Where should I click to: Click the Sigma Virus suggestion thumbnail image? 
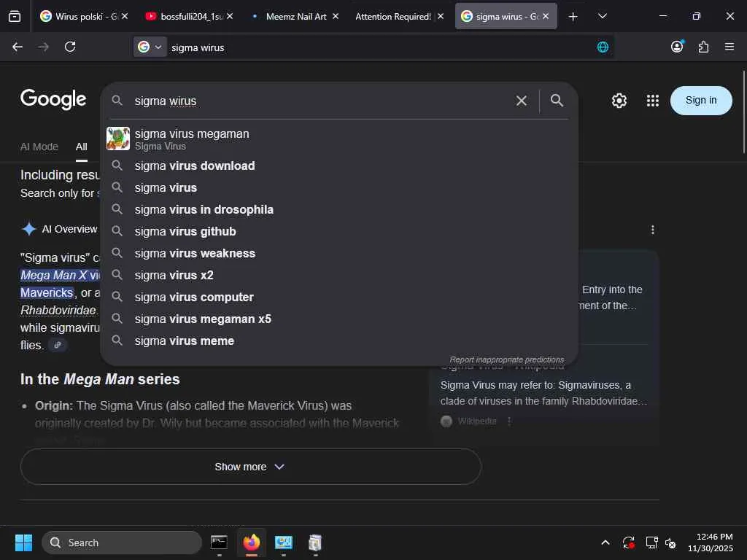(118, 139)
